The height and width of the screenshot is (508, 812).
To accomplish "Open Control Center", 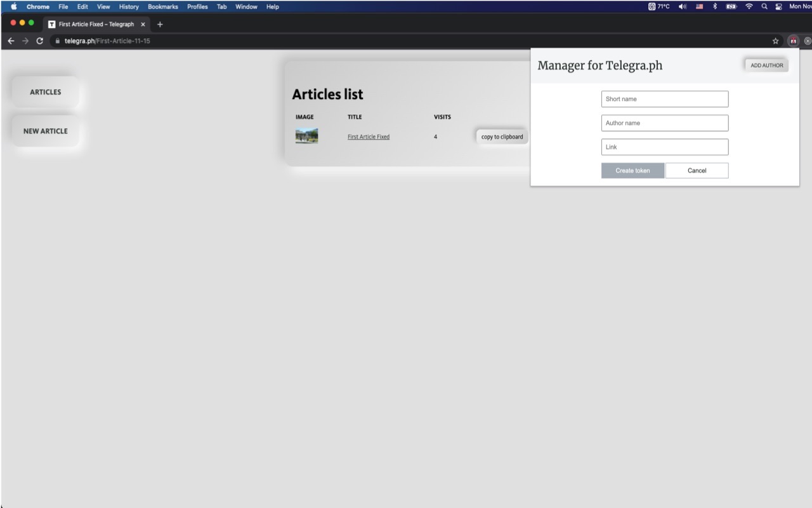I will (778, 6).
